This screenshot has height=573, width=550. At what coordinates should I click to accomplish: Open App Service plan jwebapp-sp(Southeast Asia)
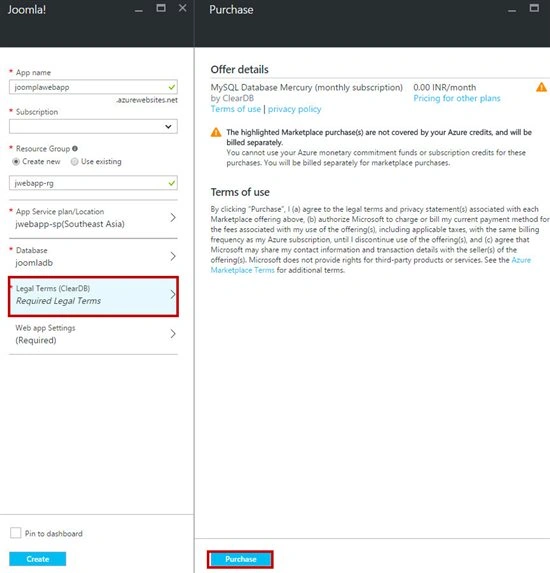pyautogui.click(x=93, y=219)
